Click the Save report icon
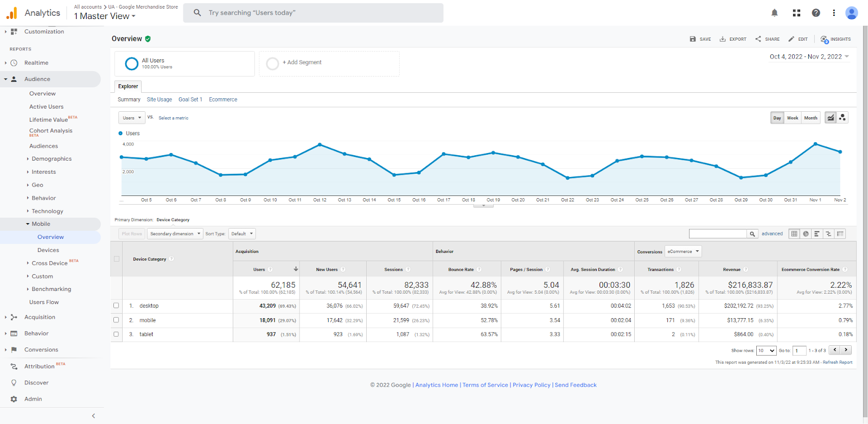 pyautogui.click(x=693, y=39)
